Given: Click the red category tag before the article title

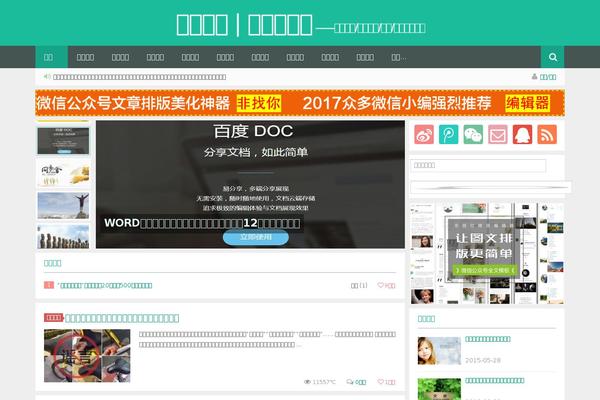Looking at the screenshot, I should click(x=54, y=318).
